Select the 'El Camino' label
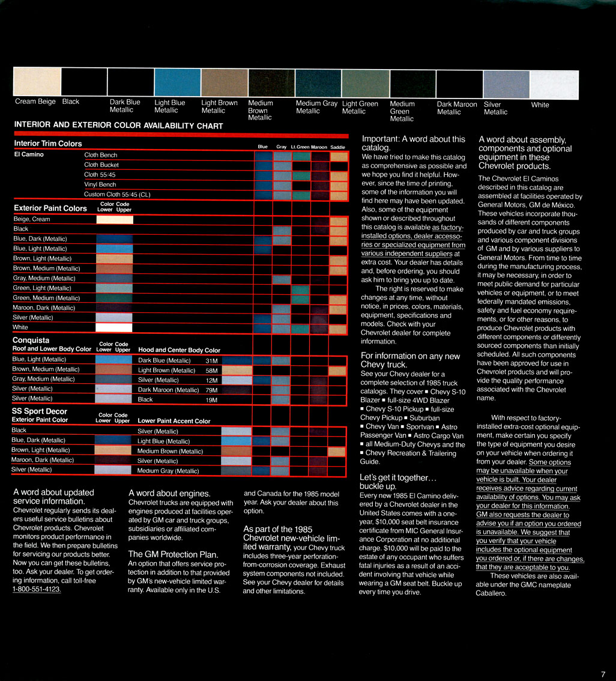Image resolution: width=616 pixels, height=681 pixels. coord(29,154)
